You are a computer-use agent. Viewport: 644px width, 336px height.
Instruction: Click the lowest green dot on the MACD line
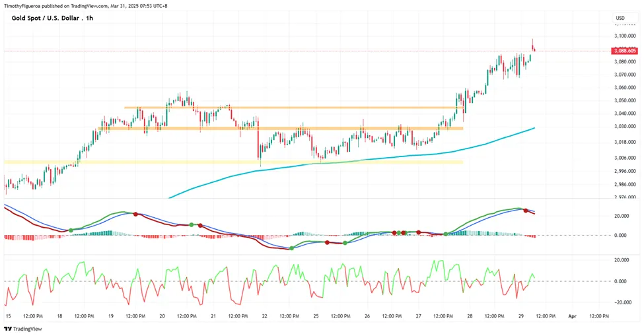[291, 248]
